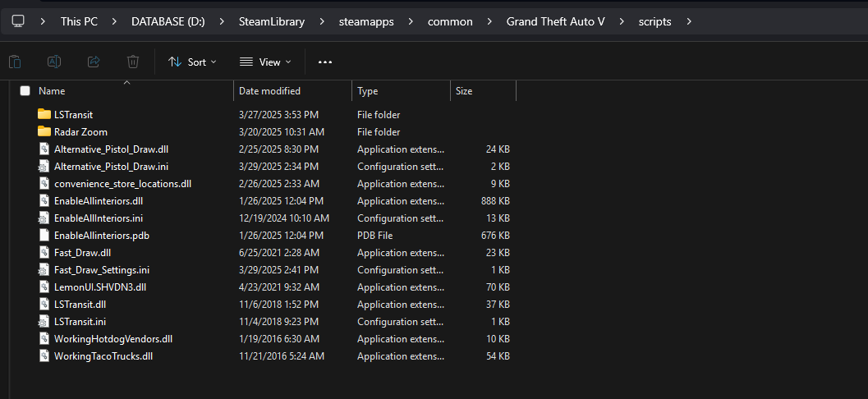Navigate to This PC breadcrumb
868x399 pixels.
(79, 21)
